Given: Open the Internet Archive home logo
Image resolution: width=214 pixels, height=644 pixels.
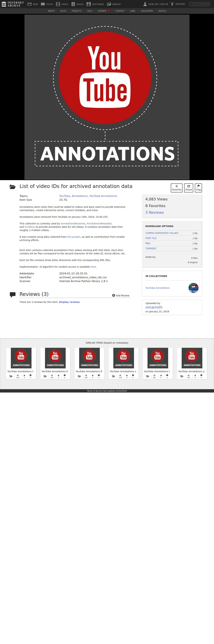Looking at the screenshot, I should click(12, 4).
